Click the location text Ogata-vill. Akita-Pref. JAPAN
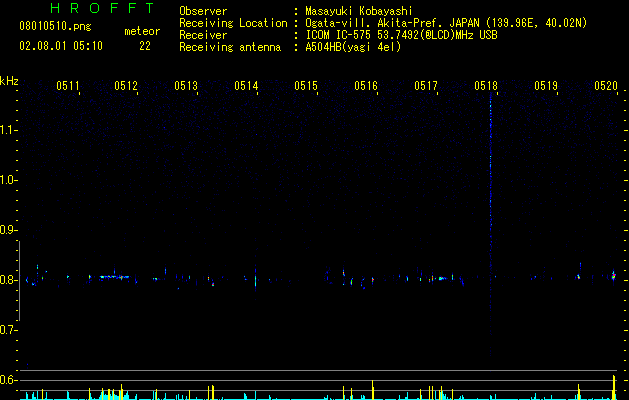Screen dimensions: 629x400 click(x=392, y=23)
